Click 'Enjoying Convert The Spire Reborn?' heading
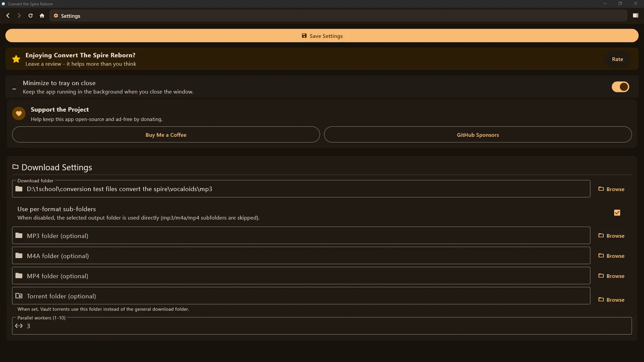The height and width of the screenshot is (362, 644). click(x=80, y=55)
